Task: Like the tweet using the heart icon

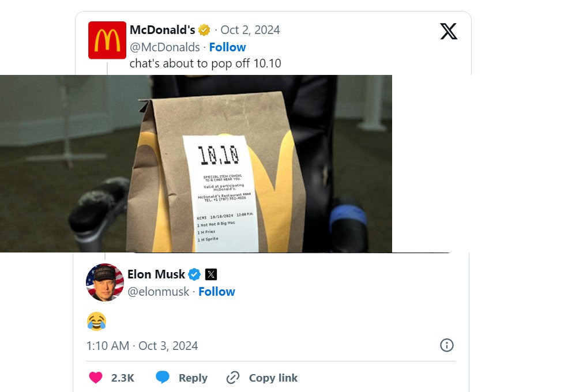Action: (95, 378)
